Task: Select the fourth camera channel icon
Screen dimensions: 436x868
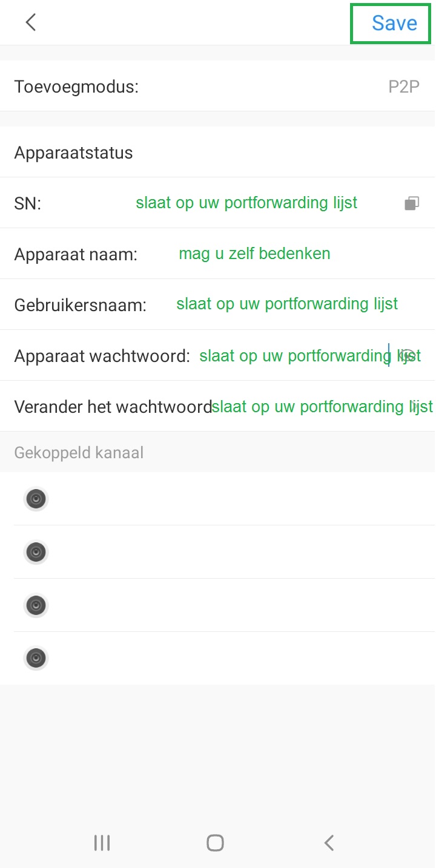Action: coord(36,658)
